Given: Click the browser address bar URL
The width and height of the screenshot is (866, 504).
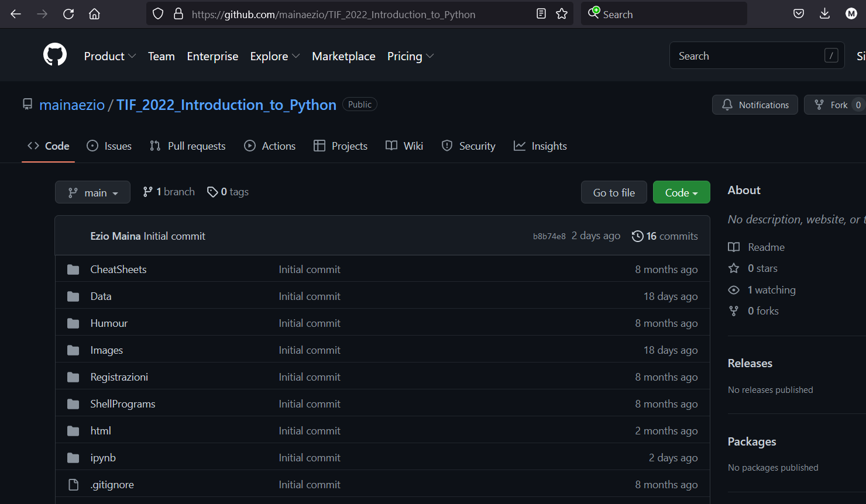Looking at the screenshot, I should click(334, 14).
